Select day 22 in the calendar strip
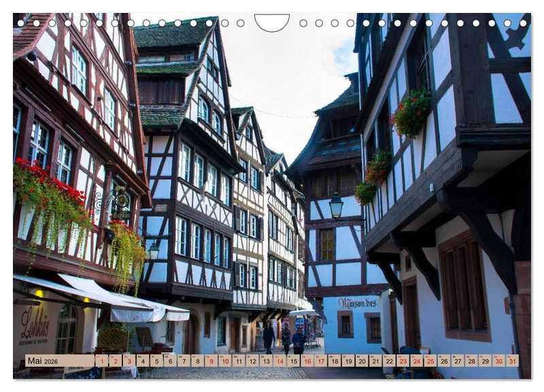 pos(388,361)
